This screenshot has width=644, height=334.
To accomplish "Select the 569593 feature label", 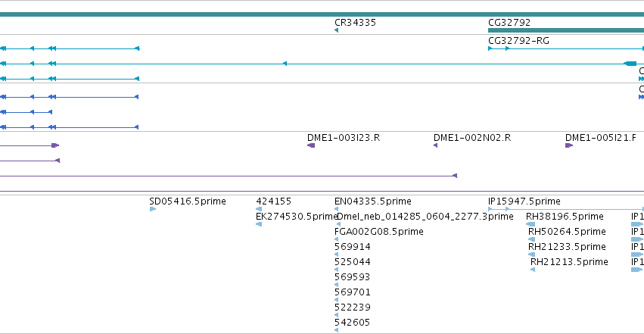I will click(x=353, y=277).
